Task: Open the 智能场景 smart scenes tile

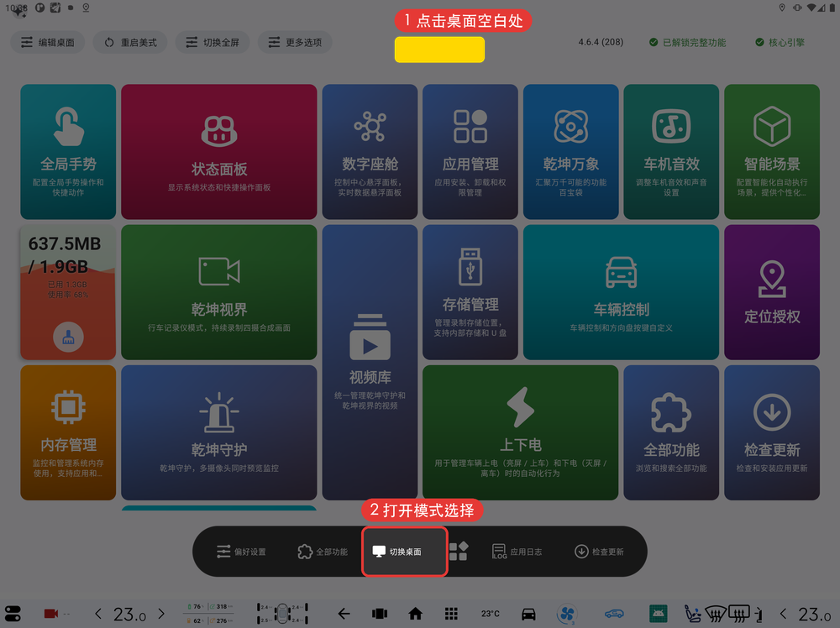Action: 772,151
